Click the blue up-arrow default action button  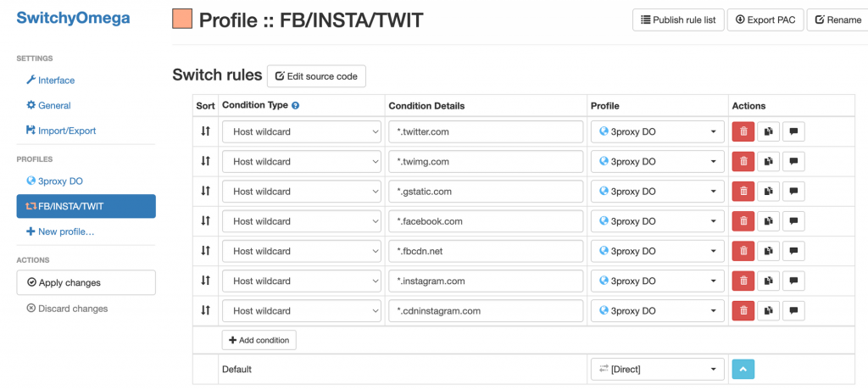(x=743, y=369)
